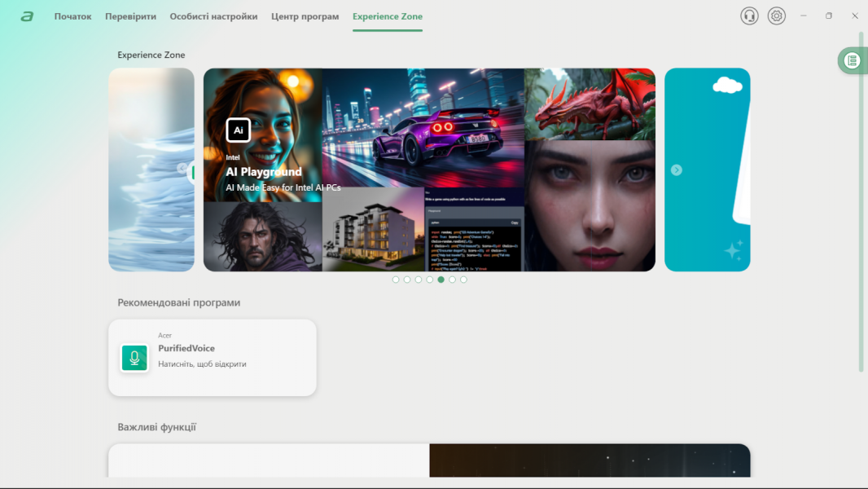Image resolution: width=868 pixels, height=489 pixels.
Task: Click the vertical scrollbar on the right
Action: coord(861,202)
